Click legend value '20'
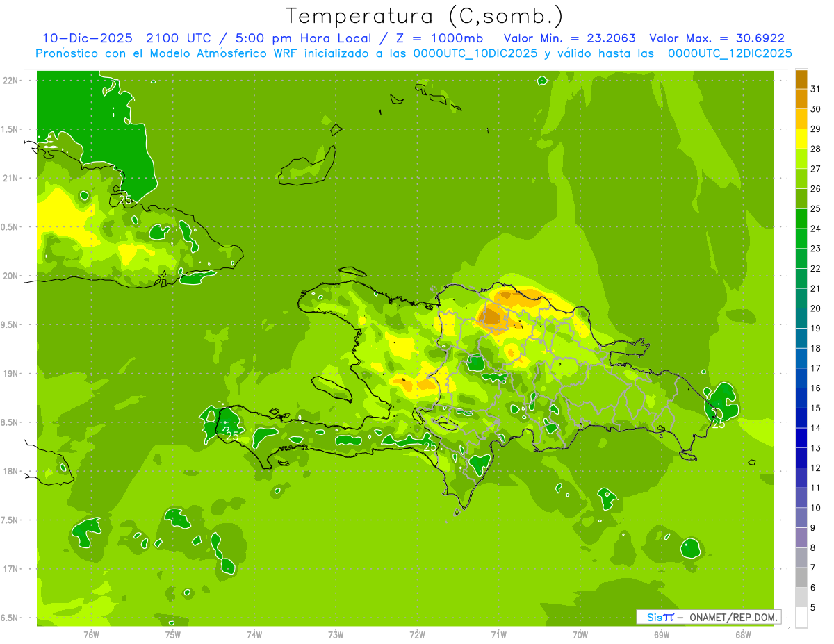The height and width of the screenshot is (644, 834). (x=816, y=308)
